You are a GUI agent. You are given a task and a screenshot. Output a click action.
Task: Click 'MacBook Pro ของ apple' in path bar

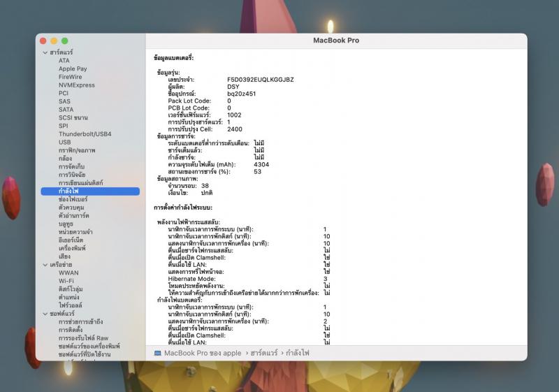tap(203, 353)
